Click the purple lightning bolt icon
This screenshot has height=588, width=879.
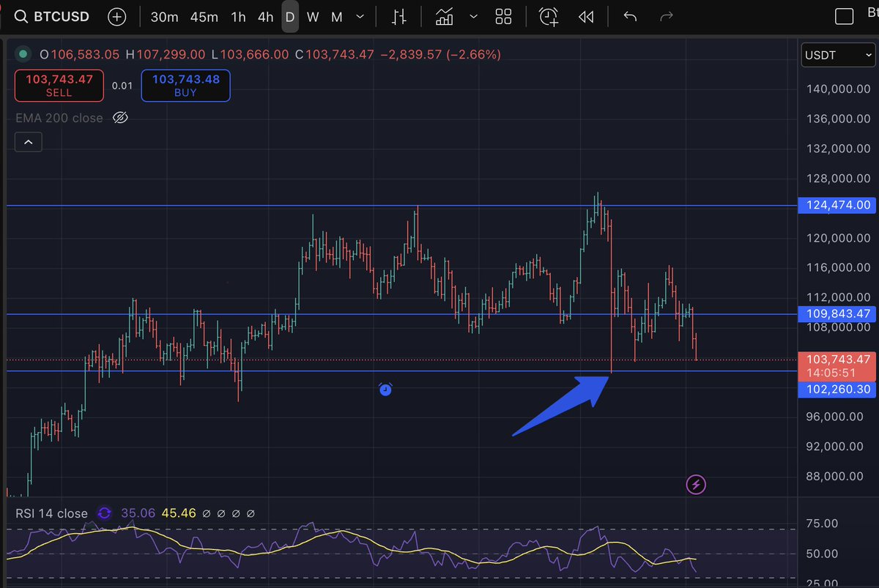click(x=696, y=484)
